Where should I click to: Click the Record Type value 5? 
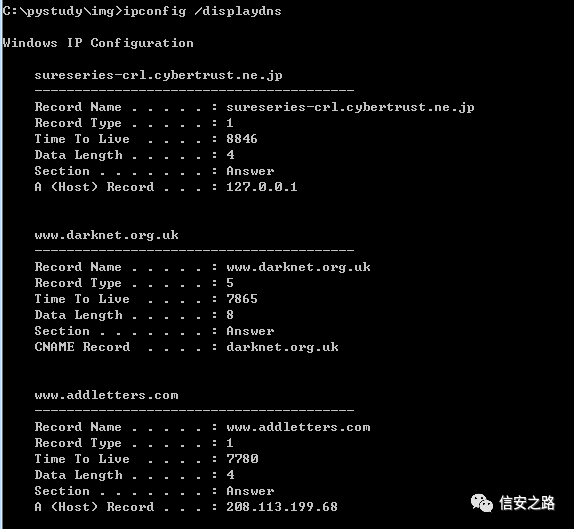(230, 283)
